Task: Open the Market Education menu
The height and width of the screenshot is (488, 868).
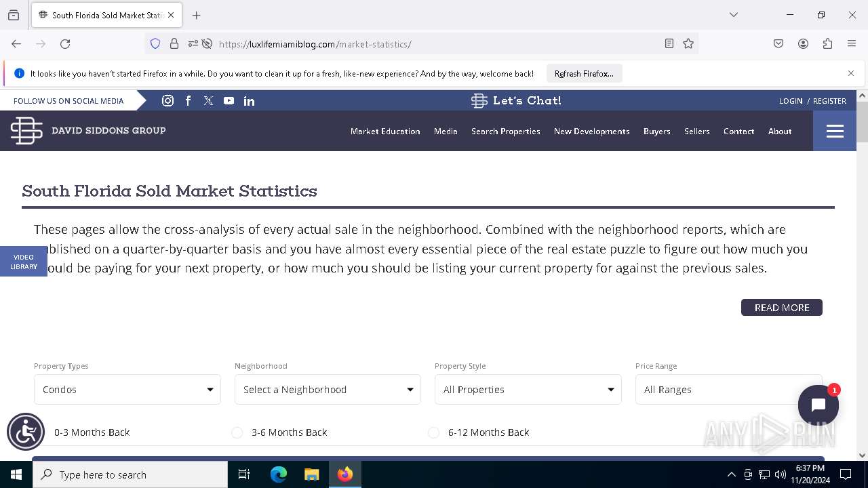Action: [x=385, y=131]
